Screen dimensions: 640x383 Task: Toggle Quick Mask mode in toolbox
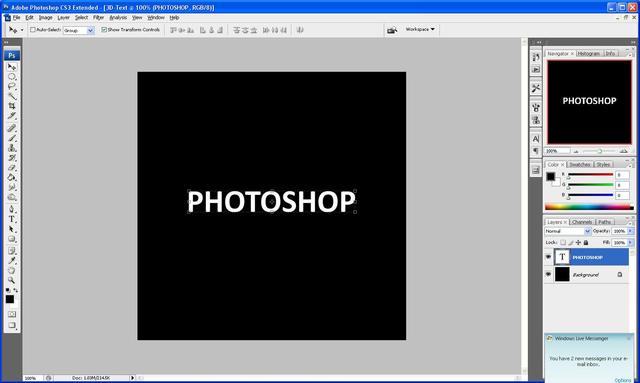(12, 314)
